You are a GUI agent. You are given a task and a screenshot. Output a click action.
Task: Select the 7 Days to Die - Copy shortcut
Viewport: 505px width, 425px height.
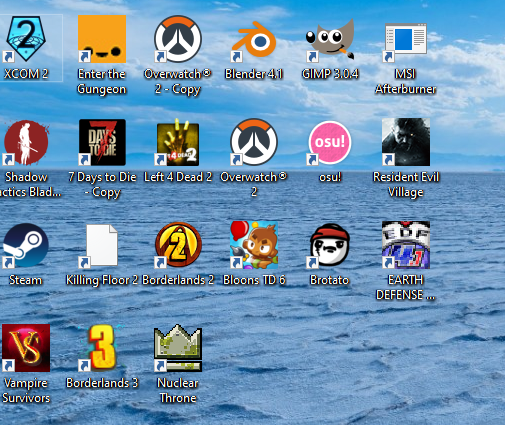tap(102, 142)
